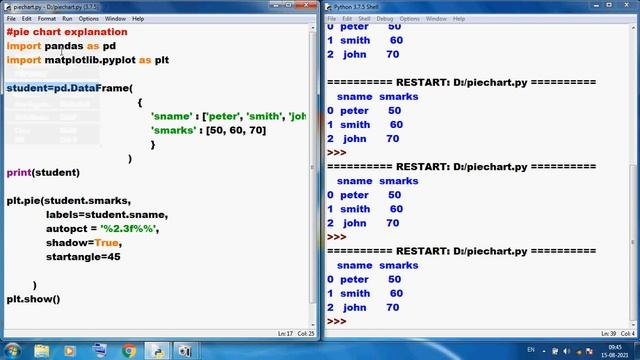The image size is (640, 360).
Task: Click autopct '%2.3f%%' line
Action: click(x=102, y=229)
